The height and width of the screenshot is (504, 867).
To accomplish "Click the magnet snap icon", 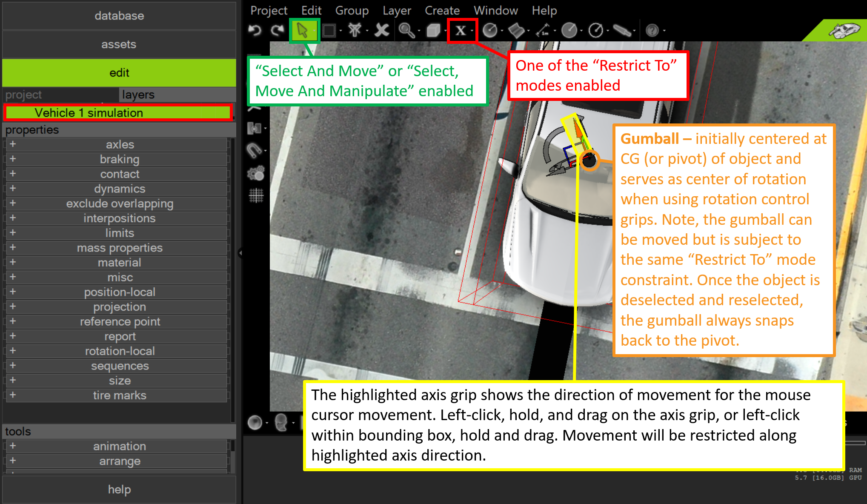I will pos(255,150).
